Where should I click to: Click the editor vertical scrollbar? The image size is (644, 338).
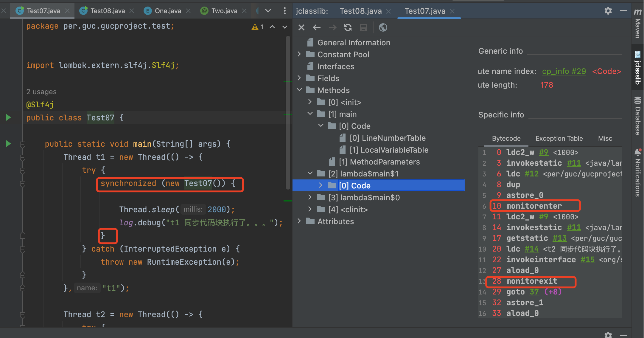tap(288, 113)
